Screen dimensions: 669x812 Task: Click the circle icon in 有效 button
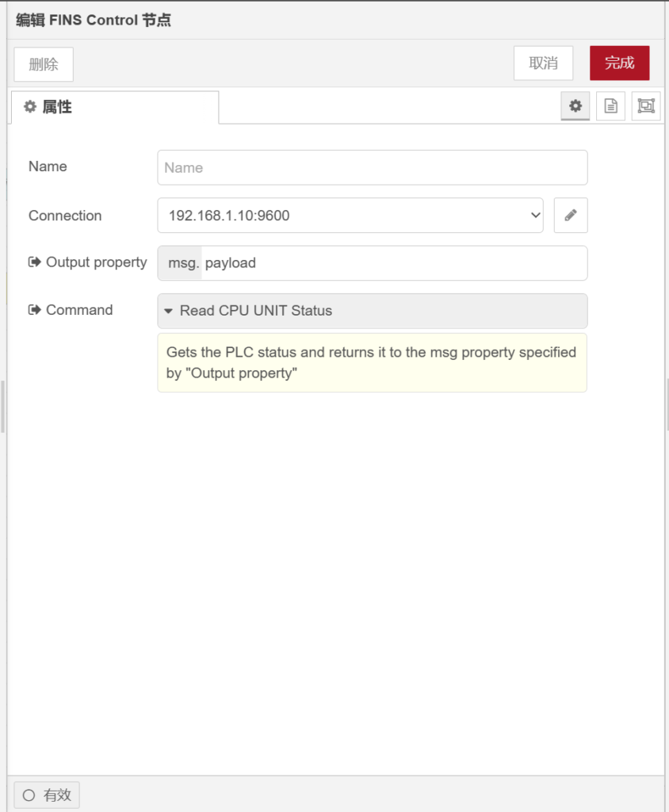pyautogui.click(x=29, y=795)
